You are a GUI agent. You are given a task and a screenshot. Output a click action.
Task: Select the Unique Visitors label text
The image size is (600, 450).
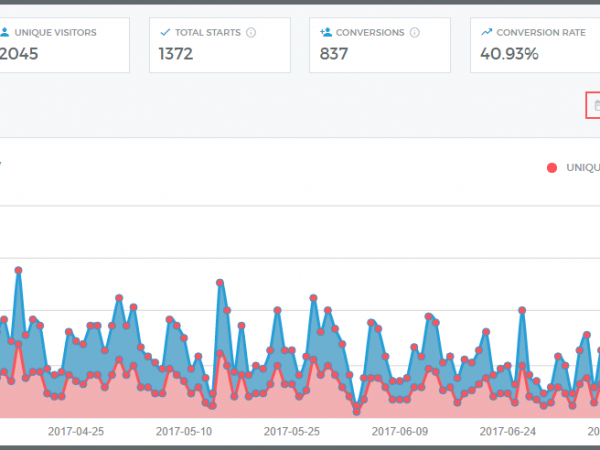click(55, 32)
